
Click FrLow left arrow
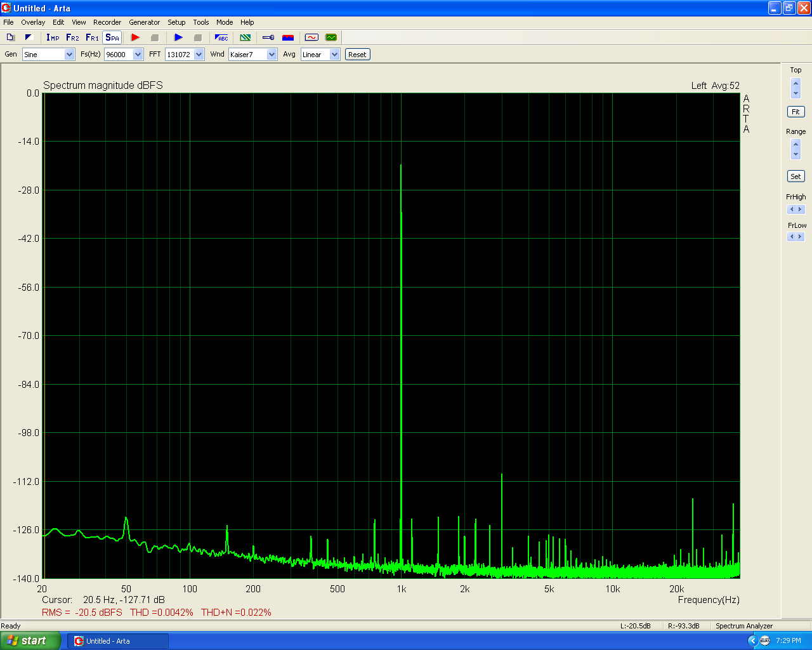791,237
